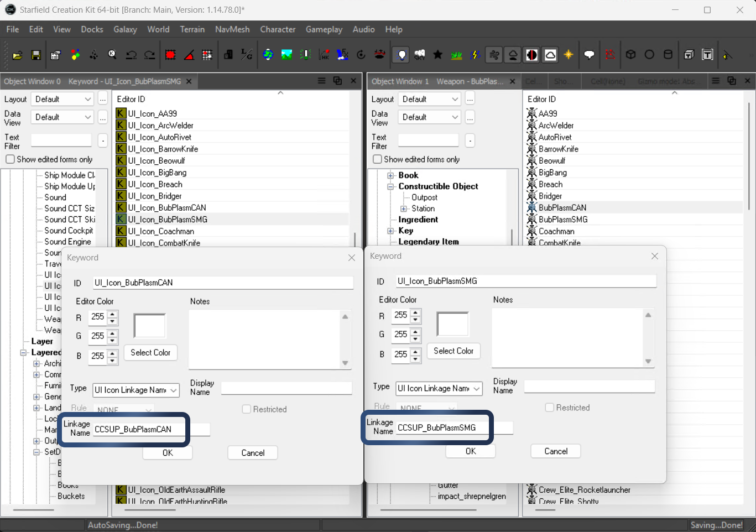Viewport: 756px width, 532px height.
Task: Check Show edited forms only in Object Window 1
Action: (x=377, y=159)
